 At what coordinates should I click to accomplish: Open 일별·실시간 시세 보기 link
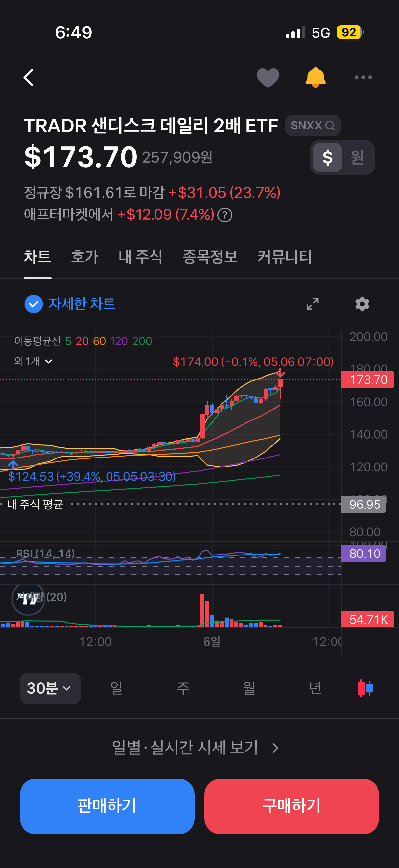195,748
